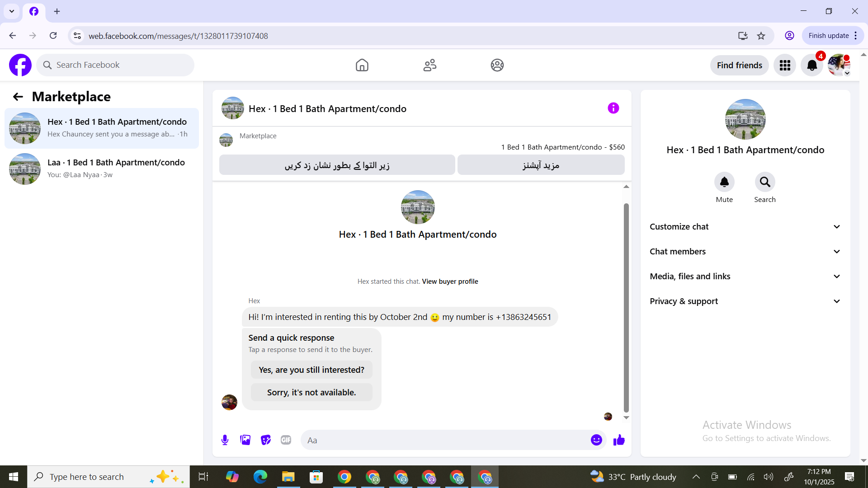Open the account profile picture menu
The width and height of the screenshot is (868, 488).
click(839, 66)
